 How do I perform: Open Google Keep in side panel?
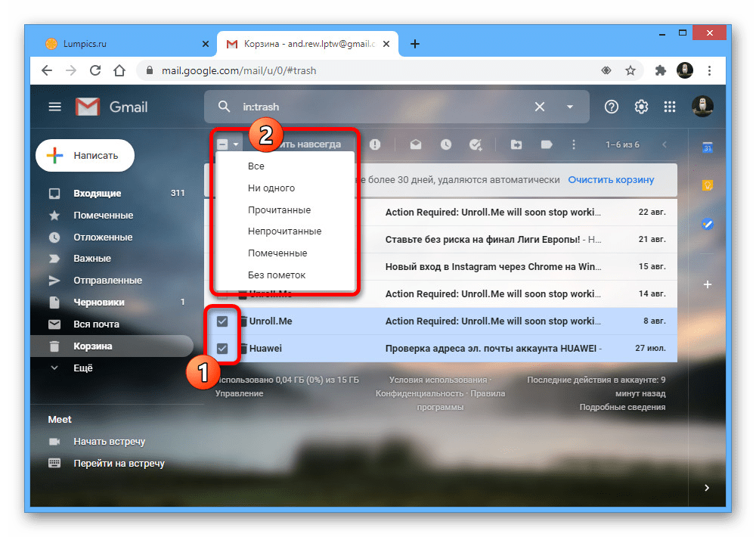(x=707, y=185)
